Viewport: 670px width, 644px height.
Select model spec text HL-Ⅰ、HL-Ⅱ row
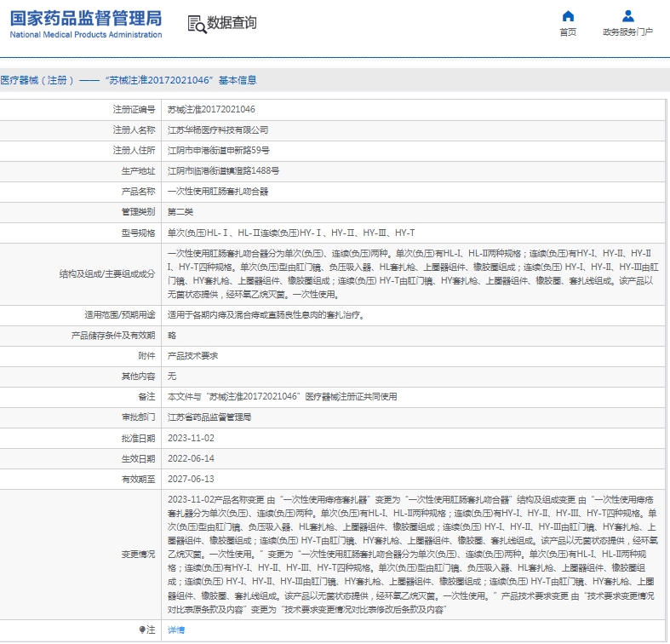pyautogui.click(x=291, y=233)
